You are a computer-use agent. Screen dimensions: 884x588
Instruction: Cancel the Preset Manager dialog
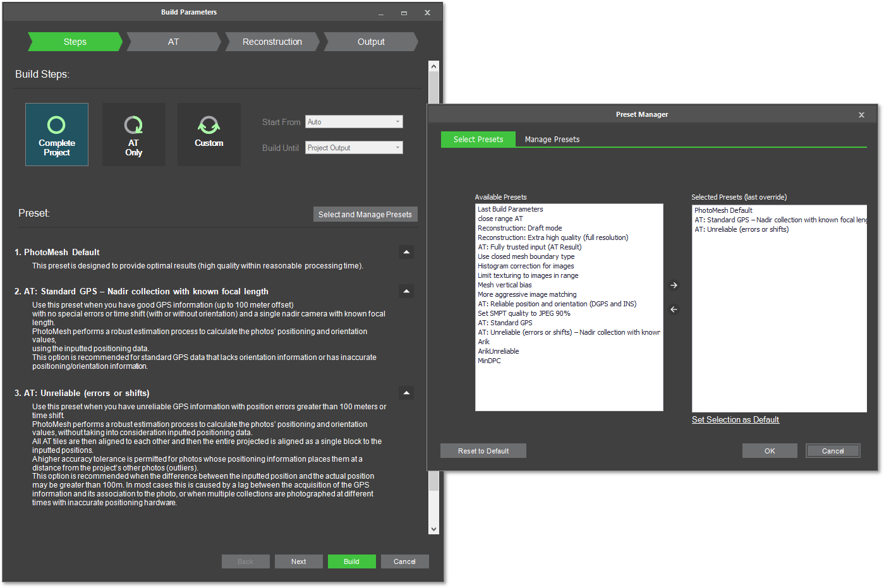point(833,451)
